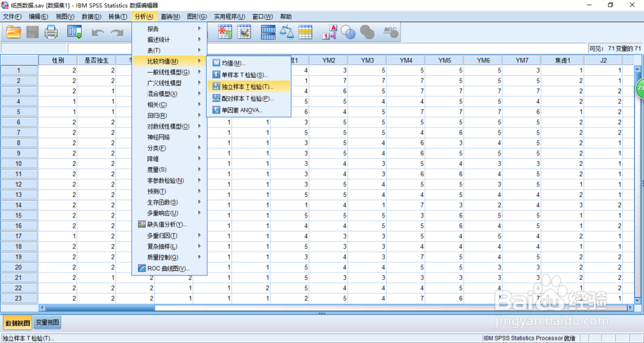Select row header number 14
Screen dimensions: 644x343
point(19,205)
